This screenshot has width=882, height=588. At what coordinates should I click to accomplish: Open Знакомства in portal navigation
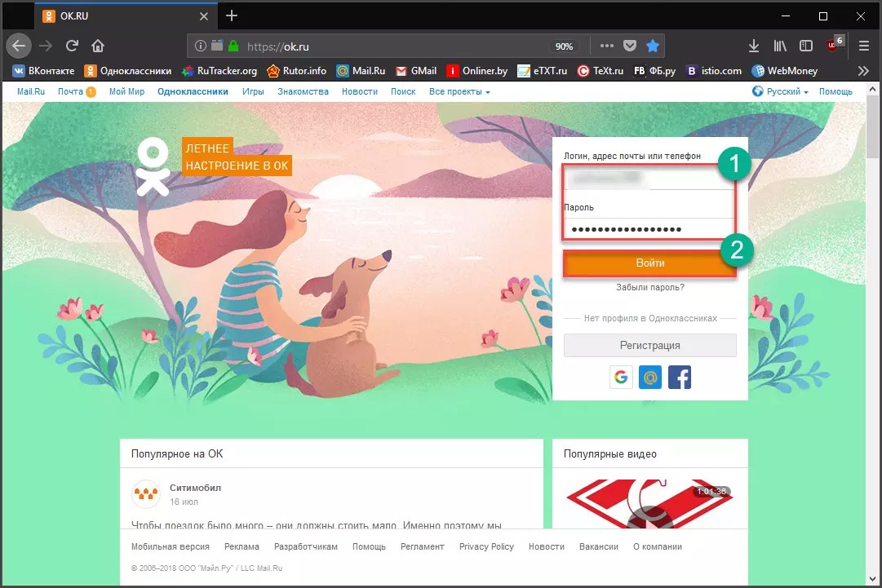pos(303,91)
